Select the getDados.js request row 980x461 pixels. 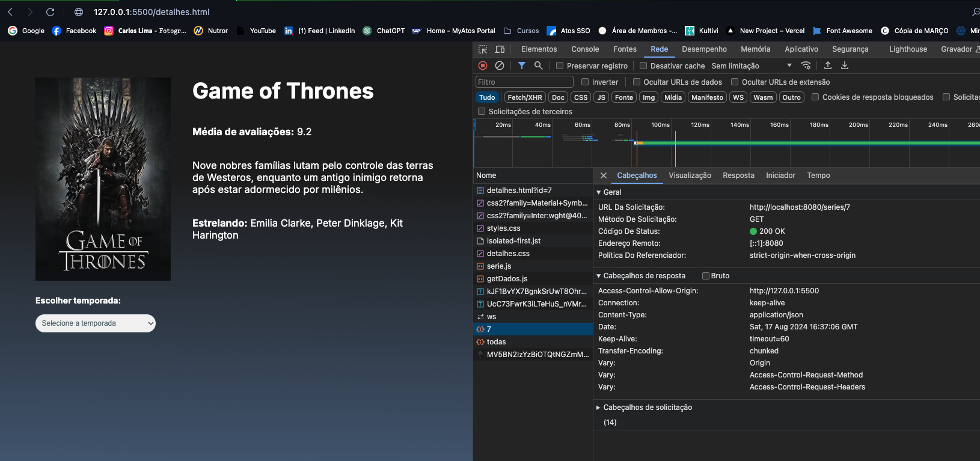click(x=533, y=279)
